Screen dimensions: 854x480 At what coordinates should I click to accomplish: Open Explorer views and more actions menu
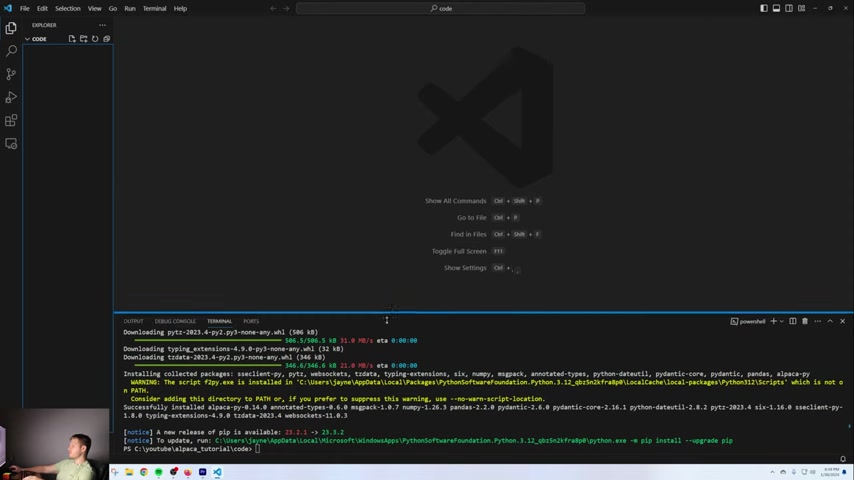click(x=102, y=25)
